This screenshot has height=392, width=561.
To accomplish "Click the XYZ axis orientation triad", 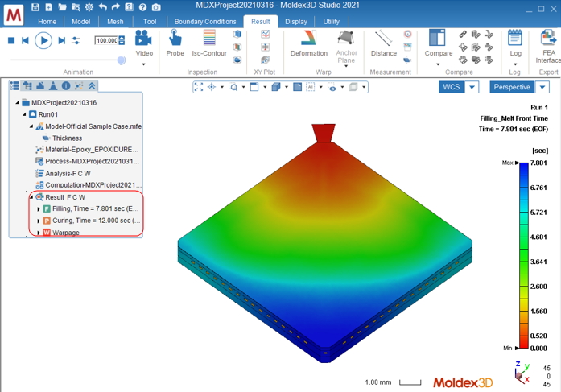I will pyautogui.click(x=522, y=373).
